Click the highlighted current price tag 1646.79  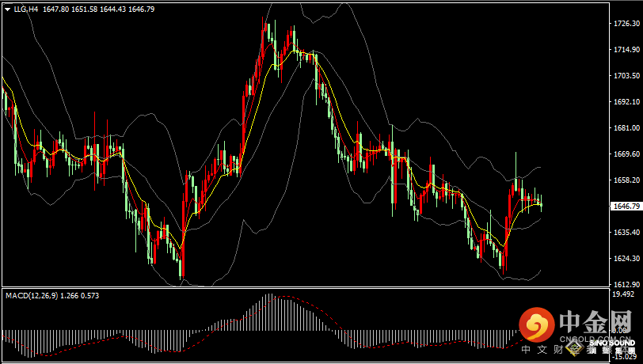(626, 207)
